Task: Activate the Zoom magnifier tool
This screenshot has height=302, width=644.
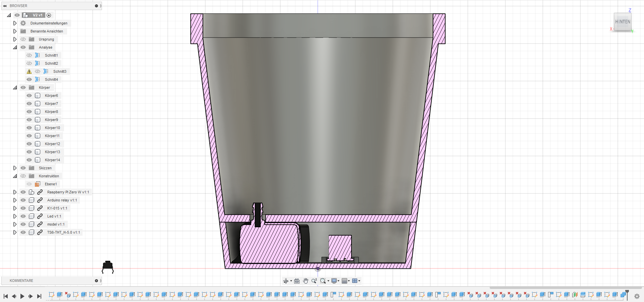Action: click(314, 281)
